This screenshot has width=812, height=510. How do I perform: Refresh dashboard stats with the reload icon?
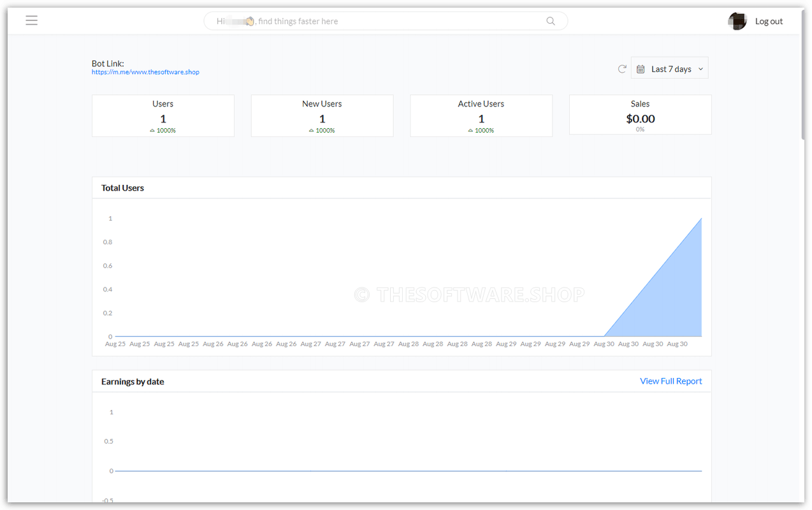621,68
